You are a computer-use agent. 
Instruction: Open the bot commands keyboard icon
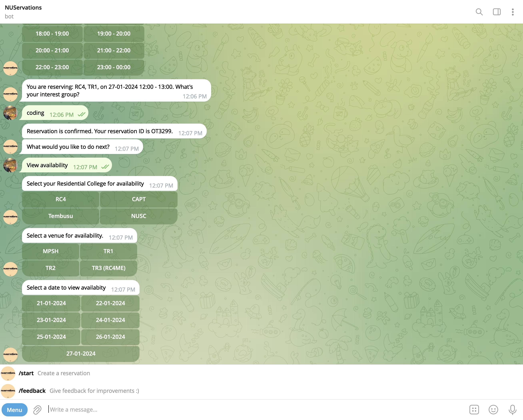(474, 410)
